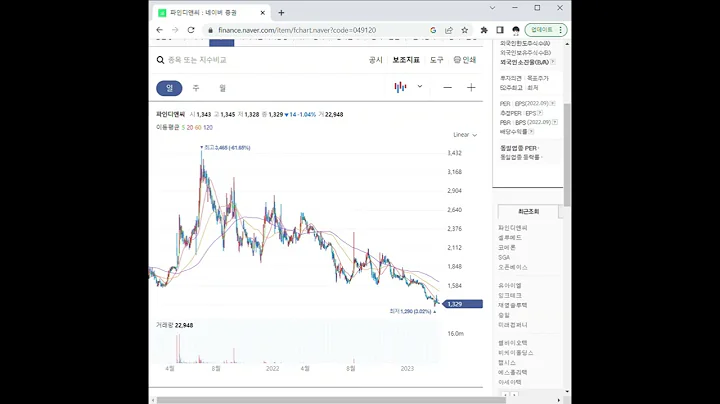Open the 도구 tools menu
720x404 pixels.
tap(436, 60)
